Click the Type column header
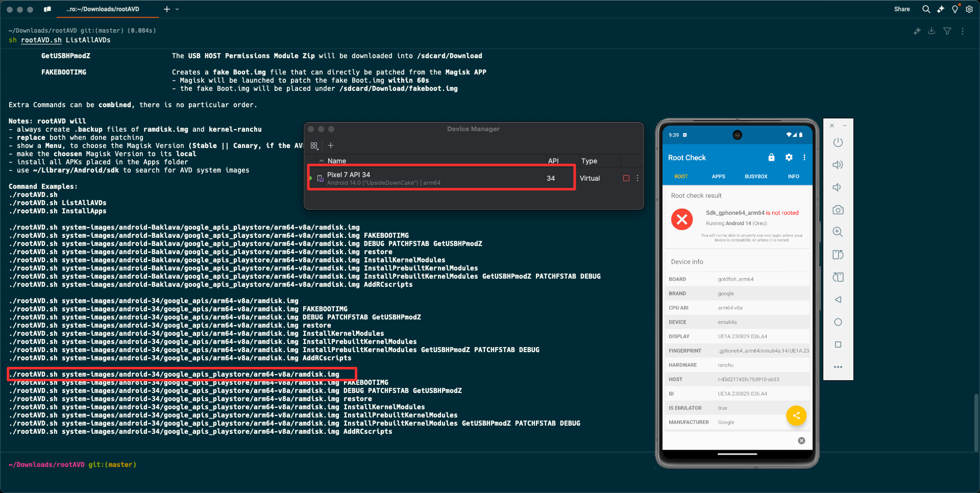 pos(589,161)
